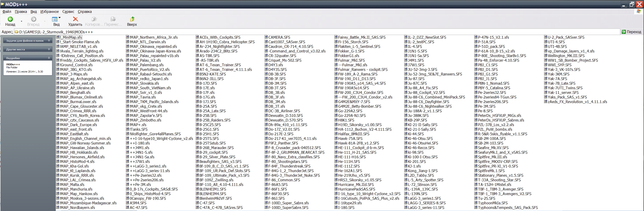Collapse the 'Задачи для файлов и папок' panel
Image resolution: width=644 pixels, height=211 pixels.
click(49, 40)
